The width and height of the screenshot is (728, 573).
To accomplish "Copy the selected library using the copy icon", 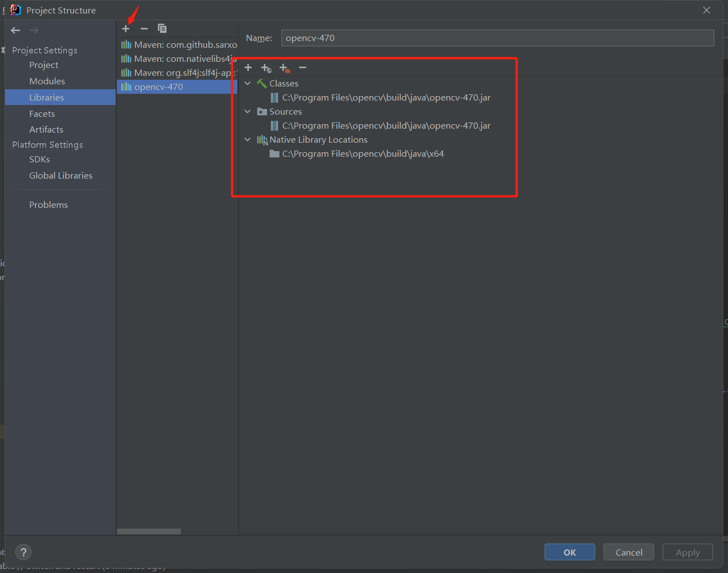I will pyautogui.click(x=162, y=28).
